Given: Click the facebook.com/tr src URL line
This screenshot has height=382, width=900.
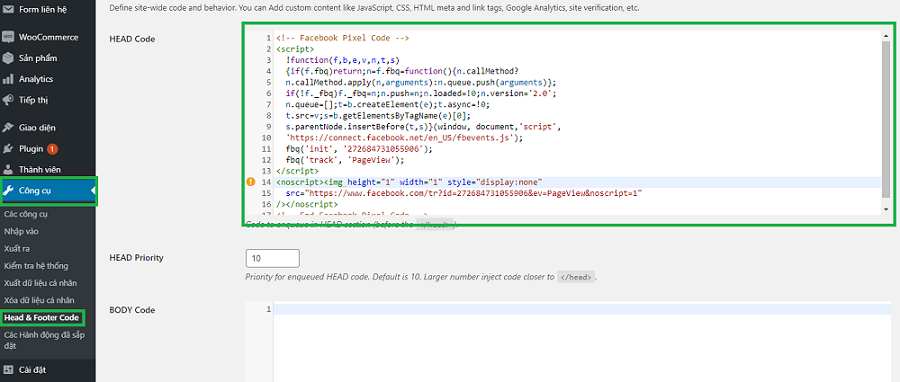Looking at the screenshot, I should (x=464, y=193).
